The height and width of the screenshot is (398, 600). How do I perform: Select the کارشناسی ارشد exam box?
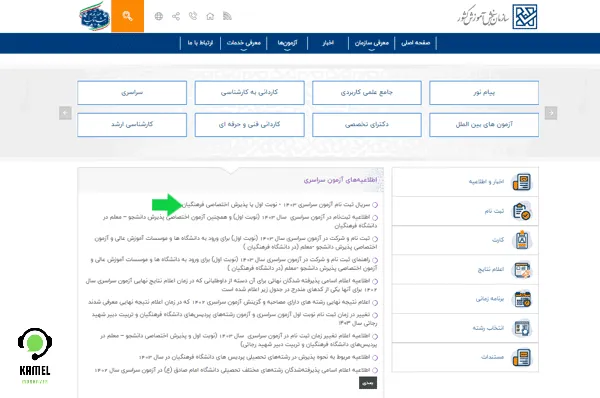click(132, 125)
